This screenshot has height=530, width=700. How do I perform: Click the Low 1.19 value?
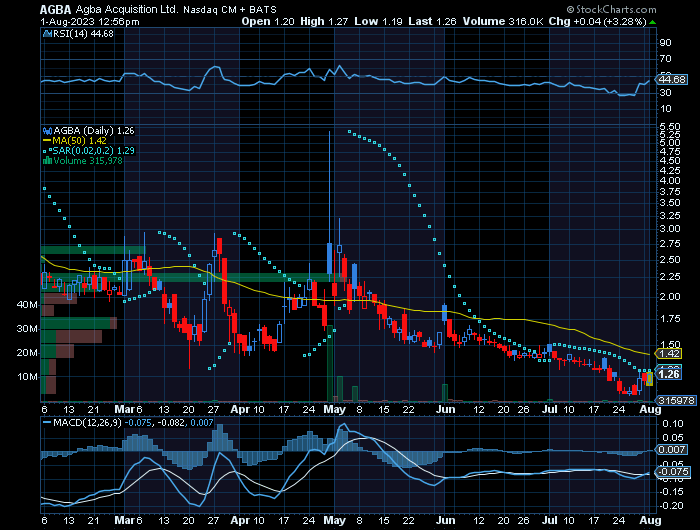click(x=379, y=21)
